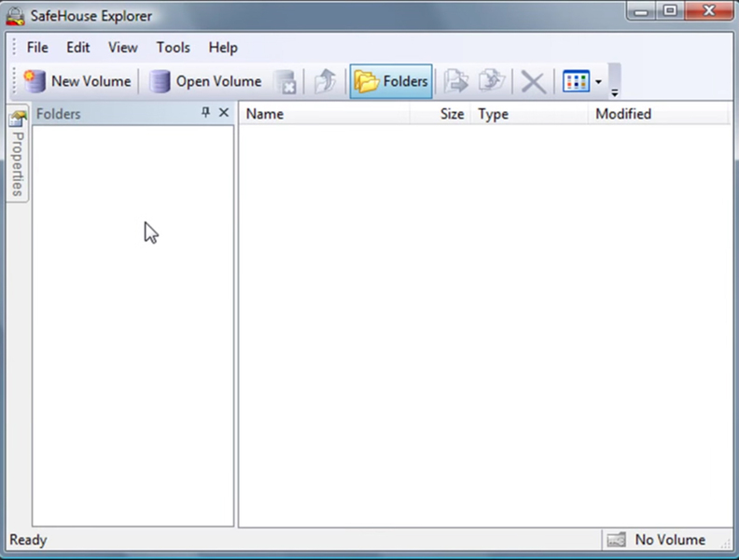Screen dimensions: 739x560
Task: Sort by the Name column header
Action: point(325,114)
